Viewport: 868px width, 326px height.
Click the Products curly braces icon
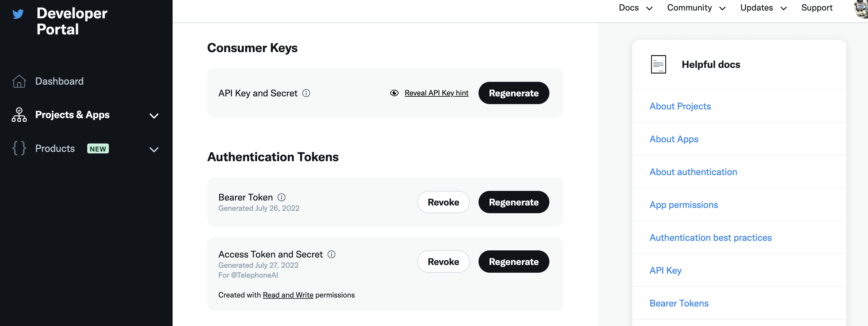19,148
